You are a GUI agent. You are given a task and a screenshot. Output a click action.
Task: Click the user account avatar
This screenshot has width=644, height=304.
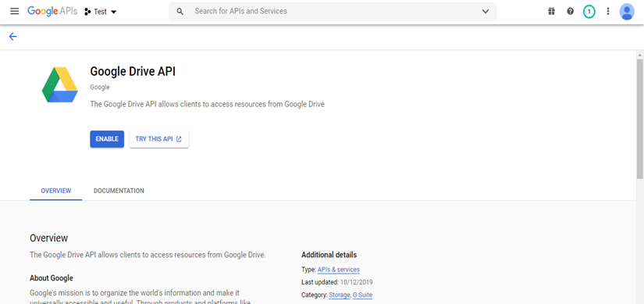click(627, 12)
